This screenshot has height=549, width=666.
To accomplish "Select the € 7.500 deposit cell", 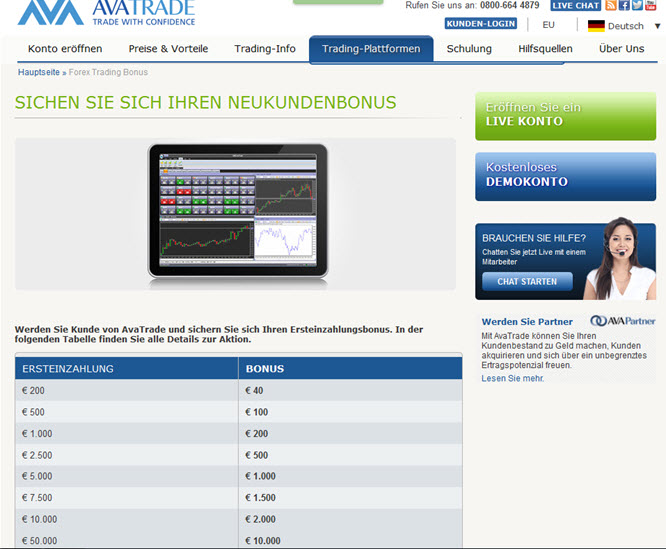I will [x=127, y=497].
